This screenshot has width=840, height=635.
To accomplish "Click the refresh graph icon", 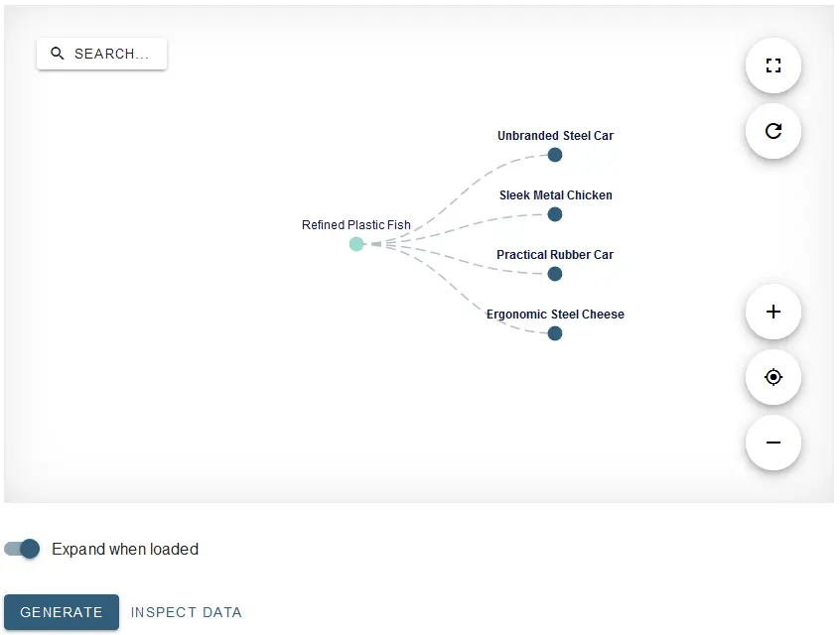I will (x=773, y=131).
